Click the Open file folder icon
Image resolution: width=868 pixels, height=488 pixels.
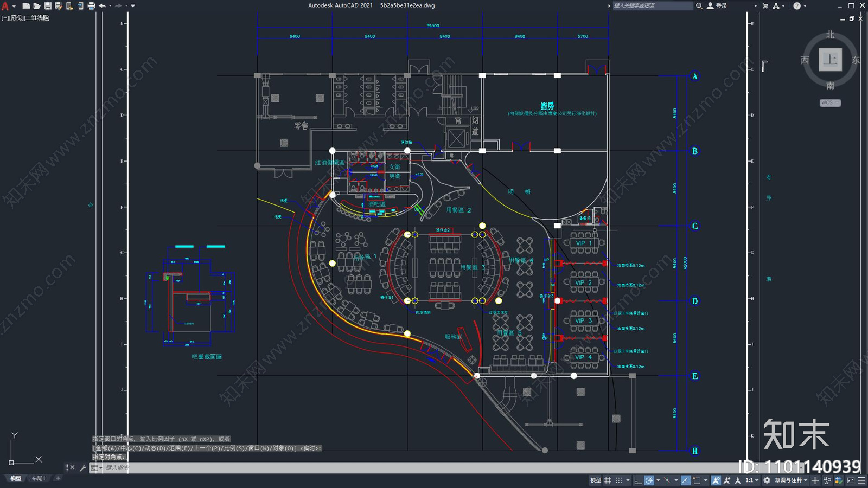tap(36, 5)
